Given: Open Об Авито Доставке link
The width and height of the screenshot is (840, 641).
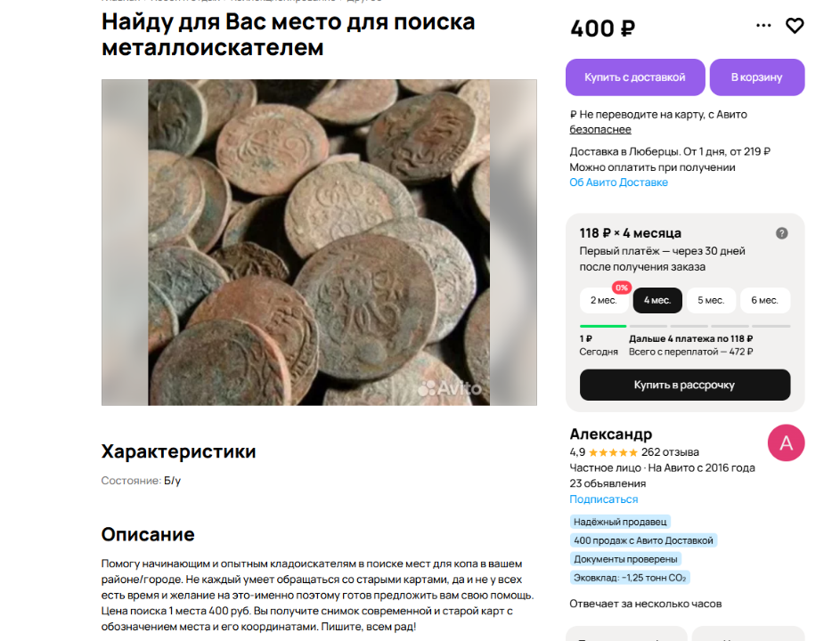Looking at the screenshot, I should [618, 183].
